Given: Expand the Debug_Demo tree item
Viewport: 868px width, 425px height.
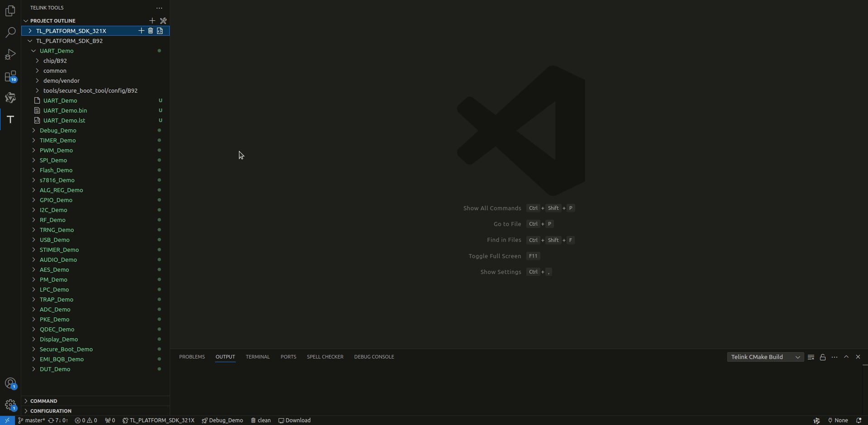Looking at the screenshot, I should (x=33, y=130).
